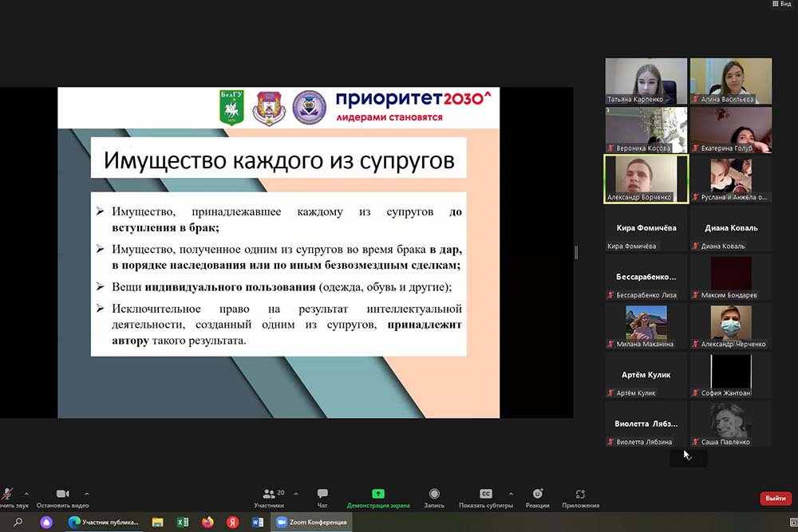The image size is (798, 532).
Task: Toggle the Show Subtitles CC button
Action: pyautogui.click(x=485, y=495)
